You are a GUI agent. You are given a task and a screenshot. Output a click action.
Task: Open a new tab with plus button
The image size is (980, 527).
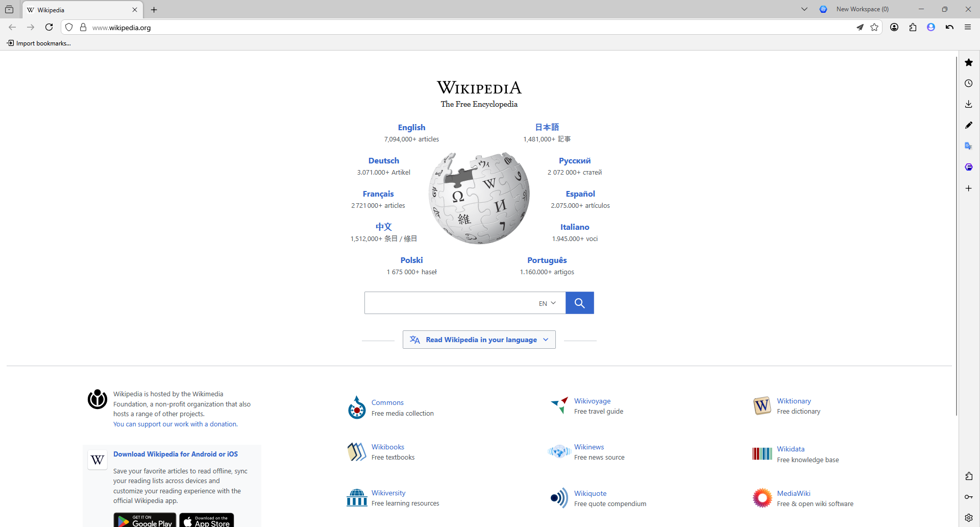(x=154, y=10)
